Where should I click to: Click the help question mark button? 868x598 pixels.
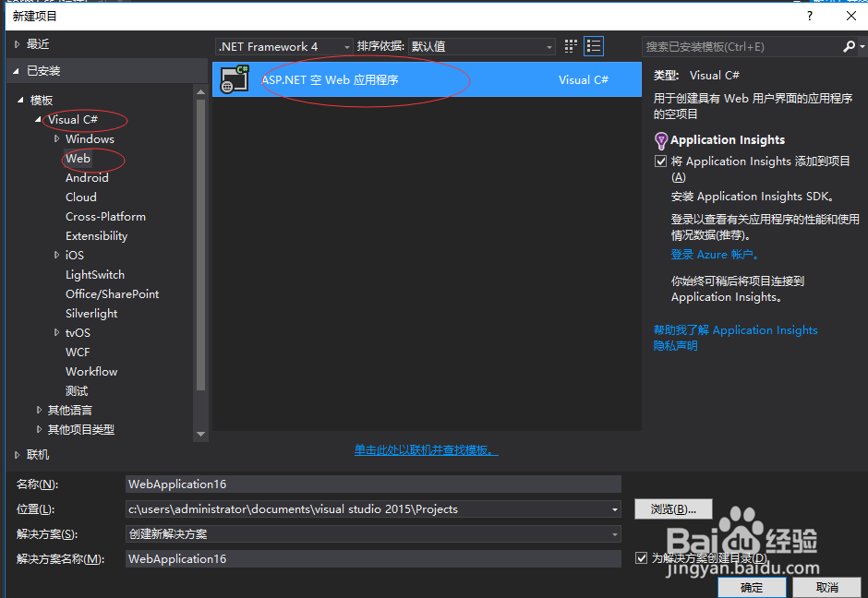(x=809, y=16)
